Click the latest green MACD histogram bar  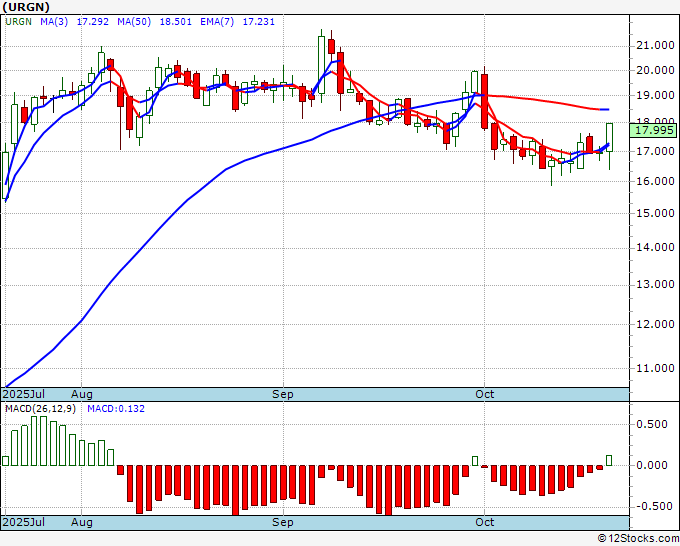tap(609, 461)
